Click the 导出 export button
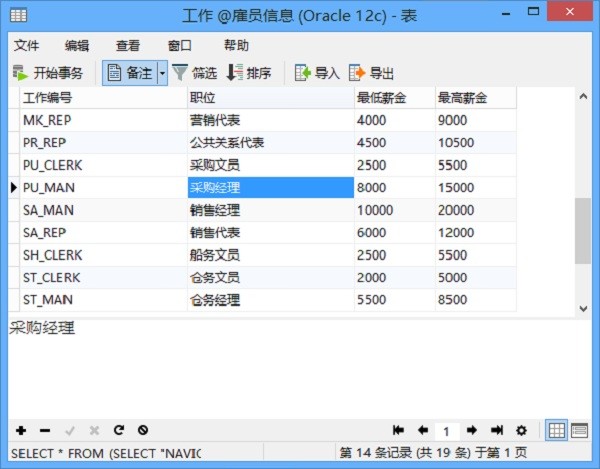Image resolution: width=600 pixels, height=469 pixels. click(371, 73)
